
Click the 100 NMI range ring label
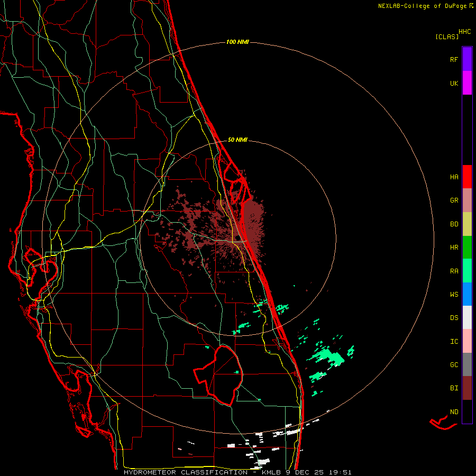coord(237,42)
